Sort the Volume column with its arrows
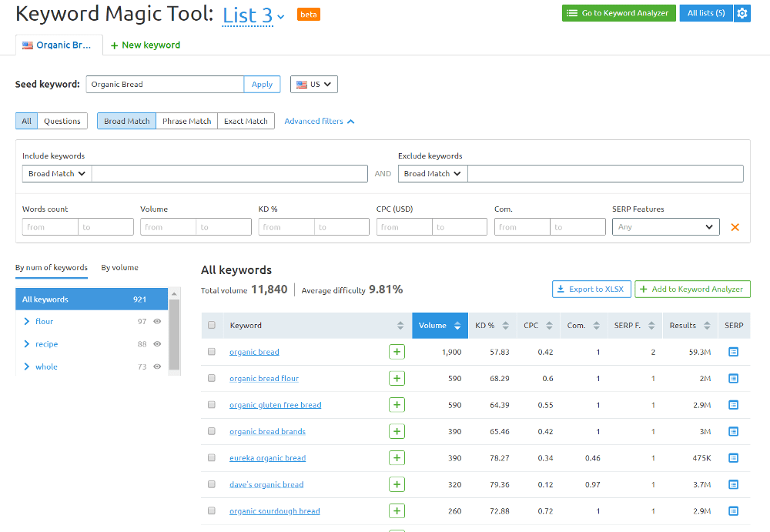 coord(459,325)
